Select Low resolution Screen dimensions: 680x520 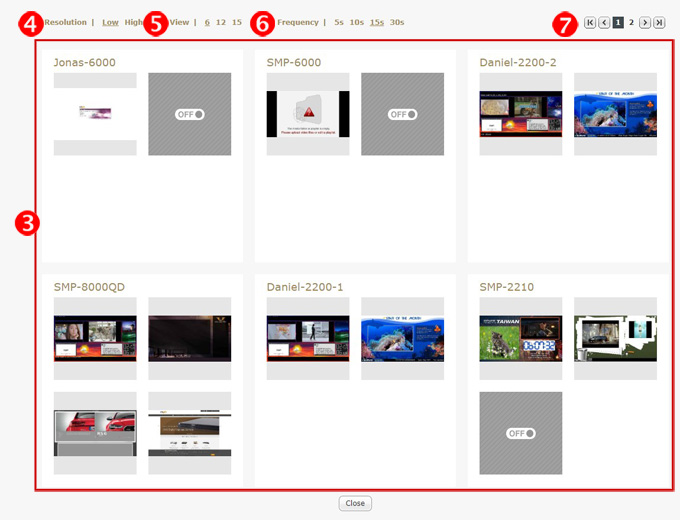(x=110, y=22)
